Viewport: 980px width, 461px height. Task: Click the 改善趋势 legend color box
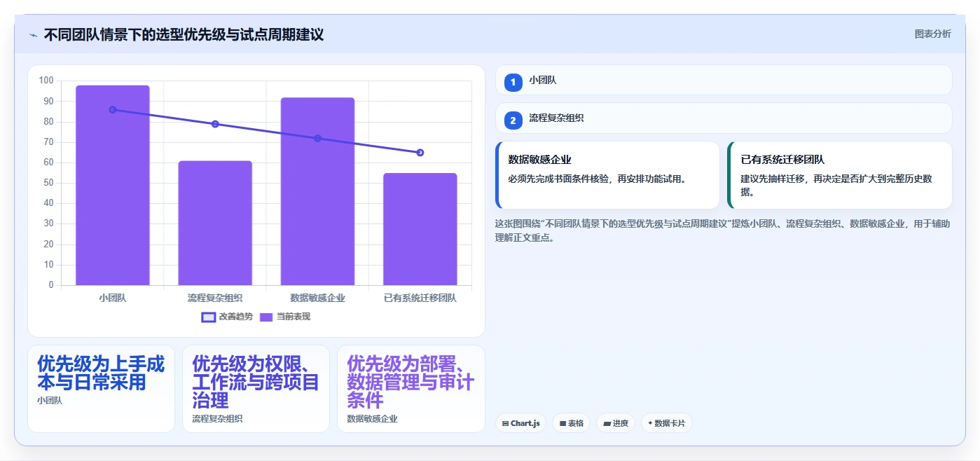coord(208,317)
